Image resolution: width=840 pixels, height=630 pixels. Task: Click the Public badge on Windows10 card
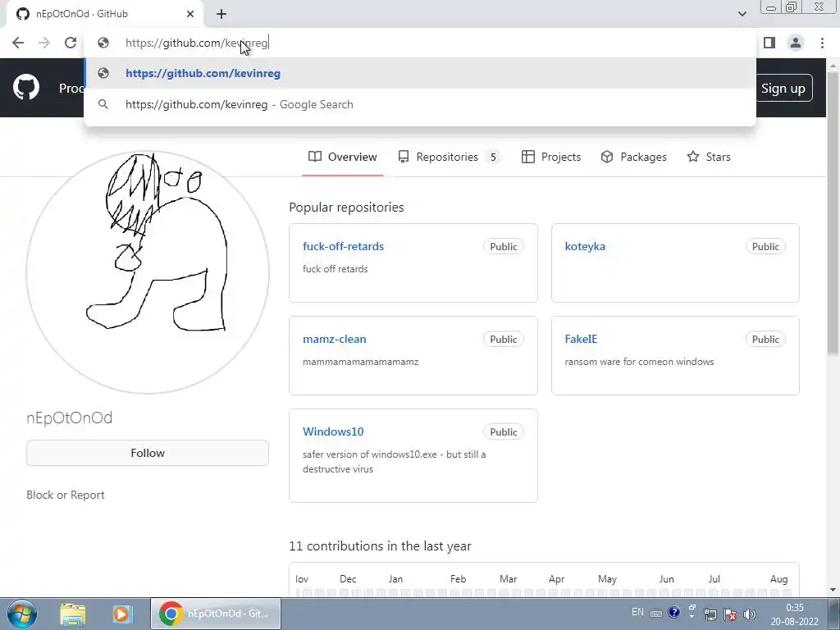503,431
